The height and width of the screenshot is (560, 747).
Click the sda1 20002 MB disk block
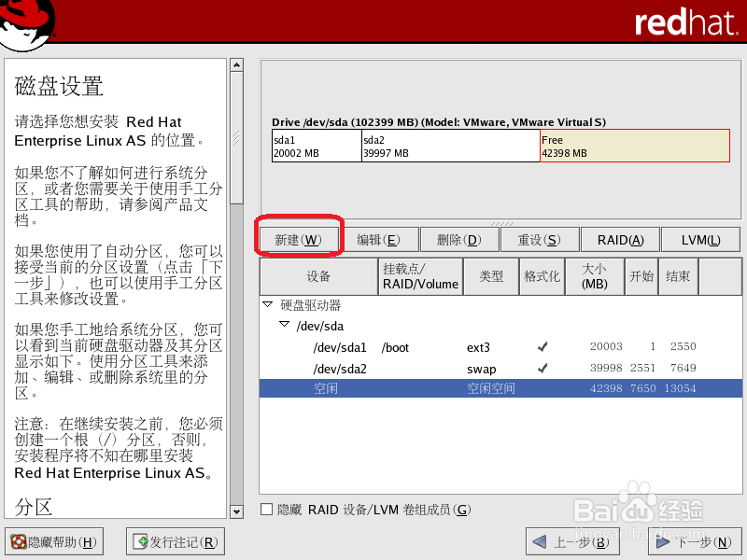pyautogui.click(x=317, y=147)
